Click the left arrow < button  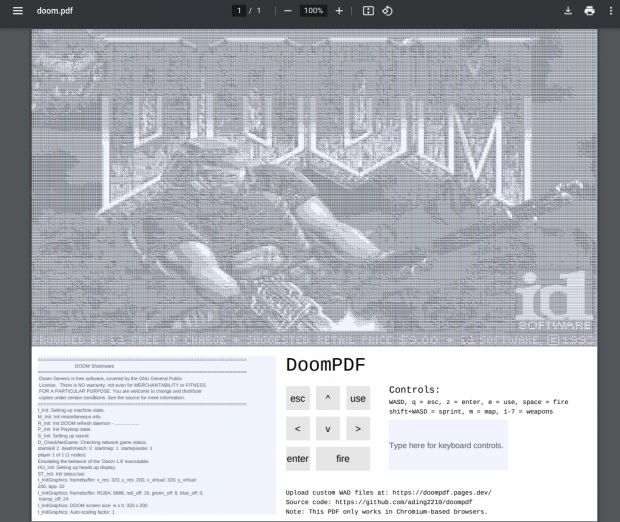point(298,428)
